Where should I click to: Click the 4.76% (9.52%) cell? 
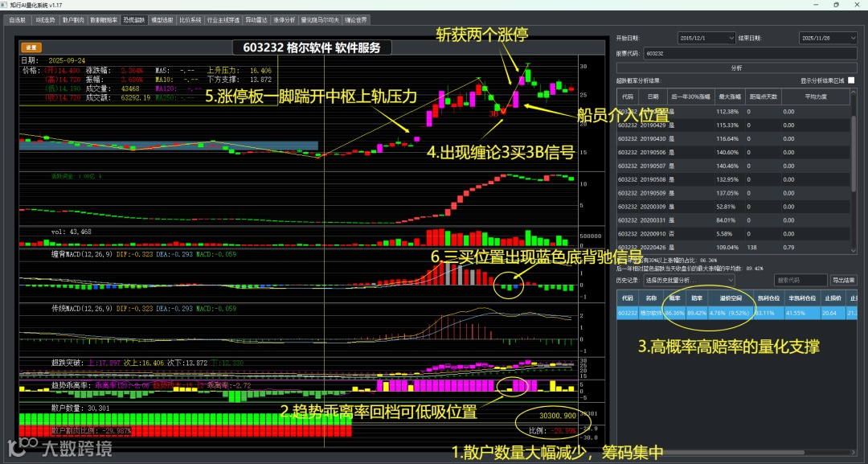[730, 314]
